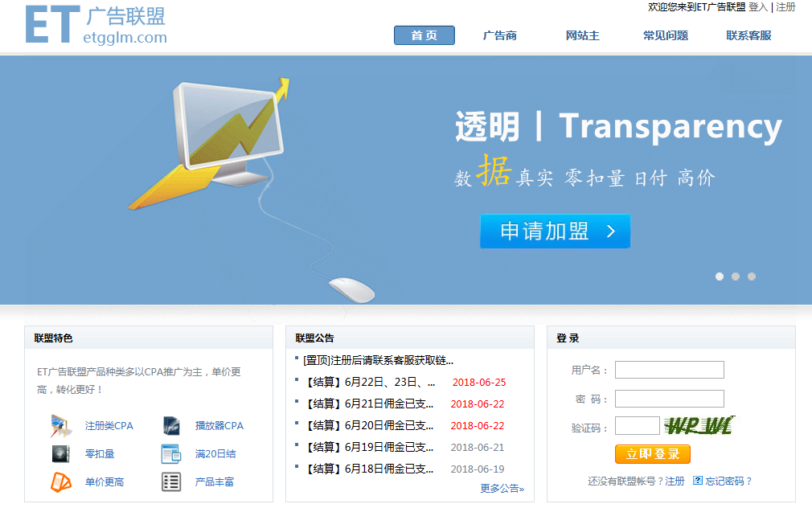
Task: Click the 播放器CPA feature icon
Action: click(171, 425)
